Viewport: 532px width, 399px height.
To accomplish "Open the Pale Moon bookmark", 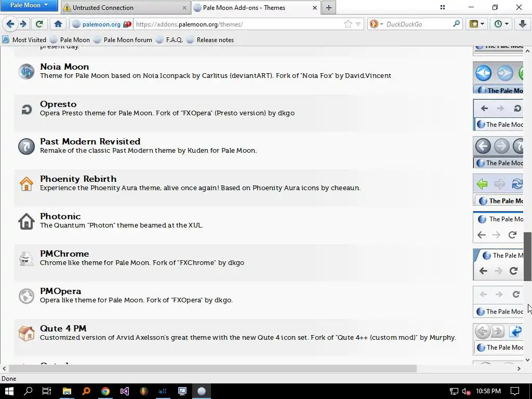I will [70, 39].
